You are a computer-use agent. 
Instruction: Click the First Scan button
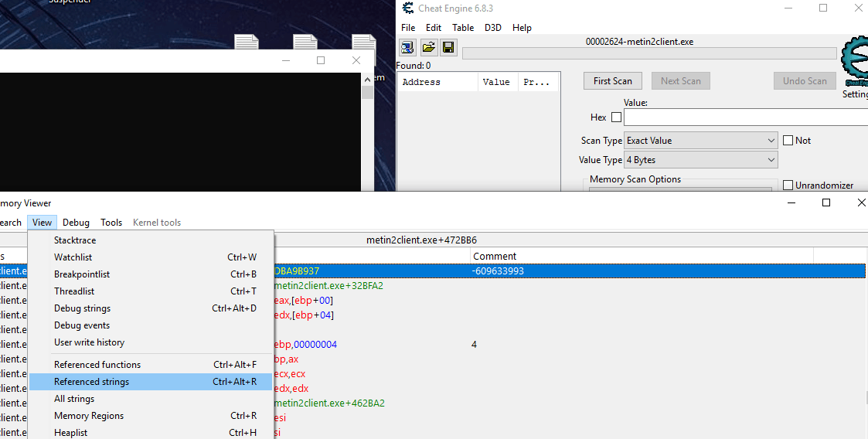coord(612,81)
